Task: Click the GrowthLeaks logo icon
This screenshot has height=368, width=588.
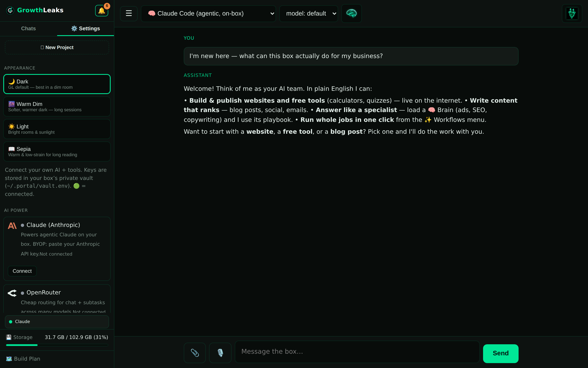Action: click(x=10, y=10)
